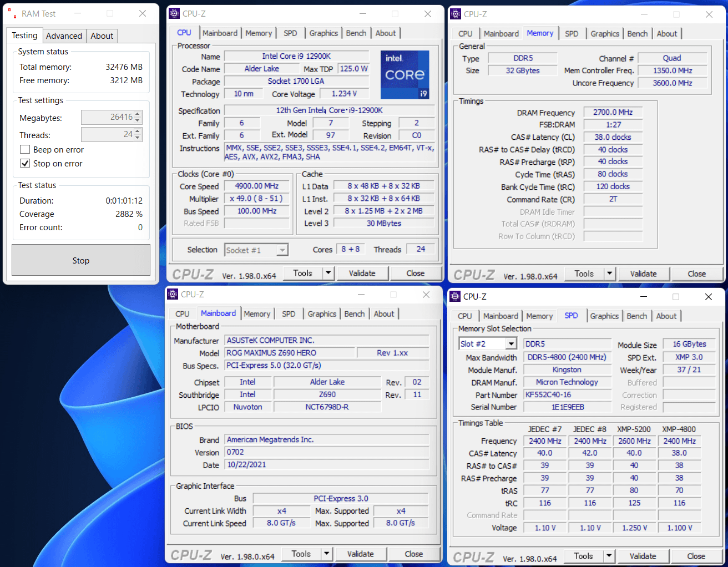This screenshot has height=567, width=728.
Task: Click the Multiplier value x 49.0 (8 - 51)
Action: (257, 198)
